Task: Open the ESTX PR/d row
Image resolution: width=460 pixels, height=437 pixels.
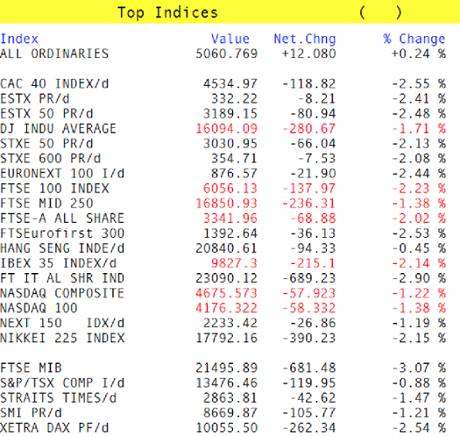Action: 223,98
